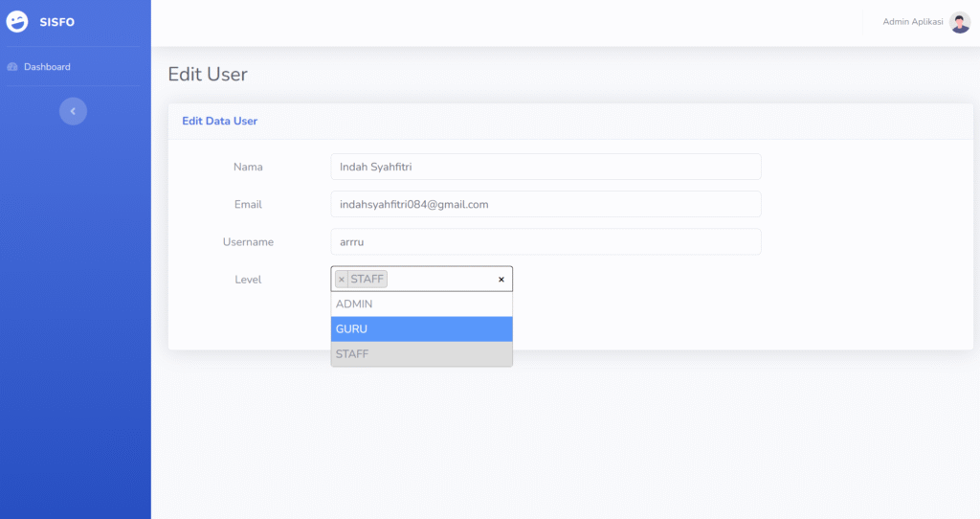The height and width of the screenshot is (519, 980).
Task: Click the Dashboard speedometer icon in sidebar
Action: [12, 67]
